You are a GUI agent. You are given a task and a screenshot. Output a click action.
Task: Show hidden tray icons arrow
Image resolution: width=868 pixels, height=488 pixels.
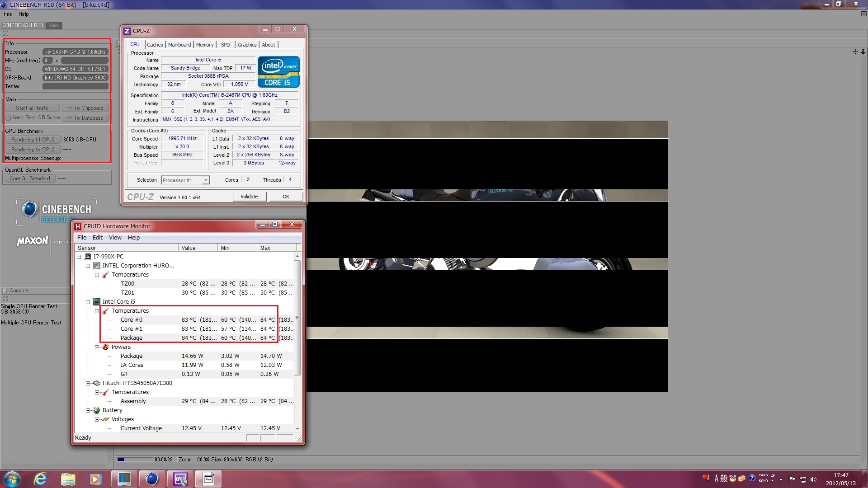click(781, 479)
